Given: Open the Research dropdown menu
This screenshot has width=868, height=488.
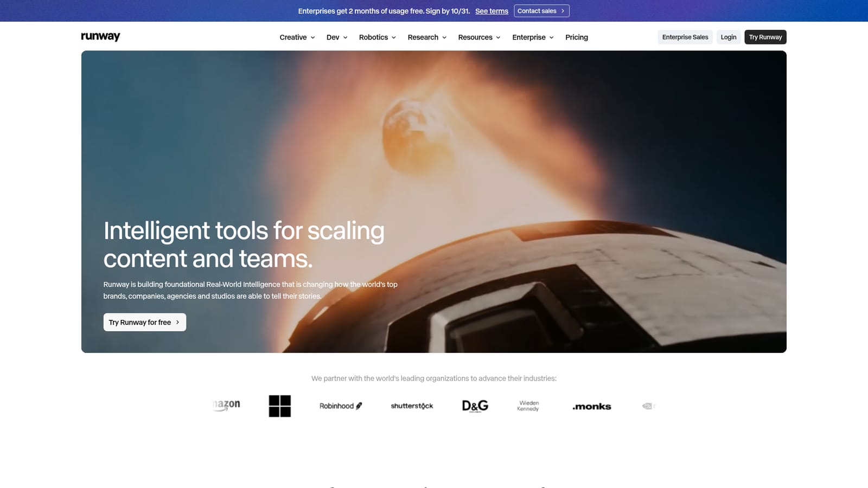Looking at the screenshot, I should [x=427, y=37].
